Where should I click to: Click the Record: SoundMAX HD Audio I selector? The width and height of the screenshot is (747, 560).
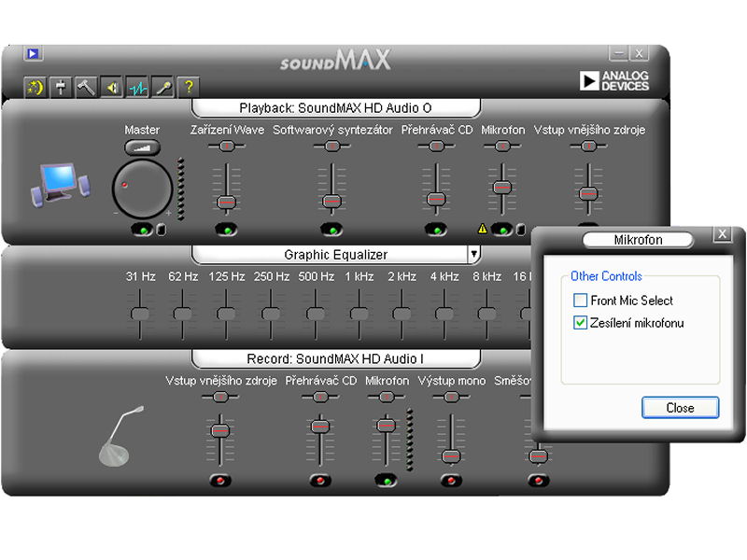(336, 358)
